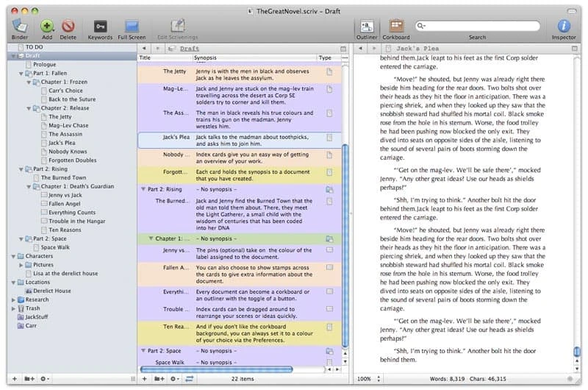Go back in the Draft outliner history
Screen dimensions: 588x390
click(x=144, y=49)
